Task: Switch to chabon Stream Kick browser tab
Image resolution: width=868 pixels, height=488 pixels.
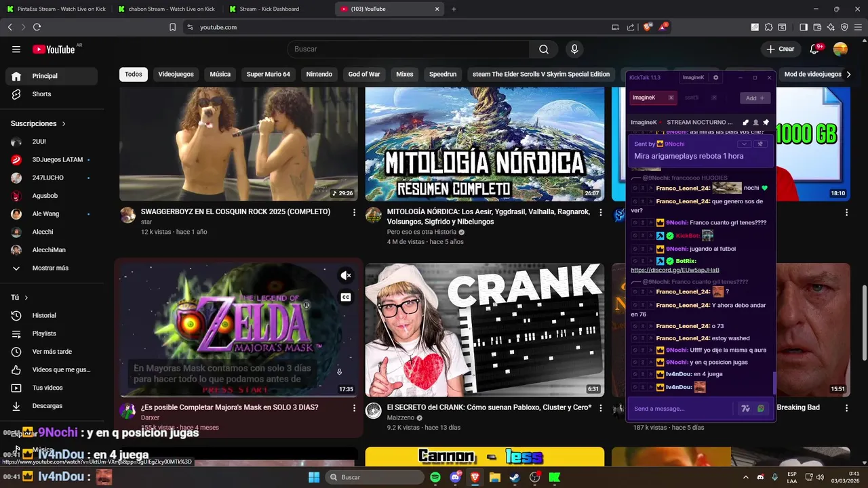Action: pos(166,9)
